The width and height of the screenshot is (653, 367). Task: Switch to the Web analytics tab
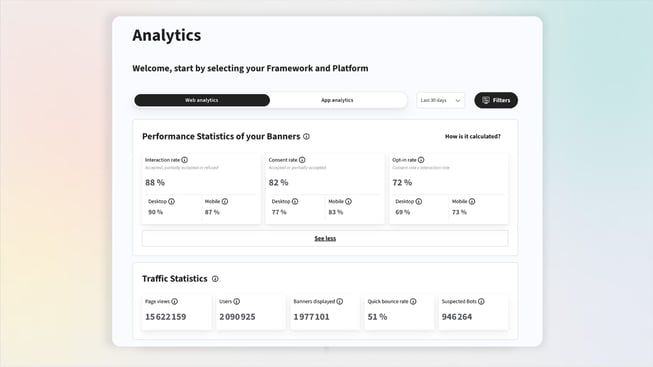[202, 100]
